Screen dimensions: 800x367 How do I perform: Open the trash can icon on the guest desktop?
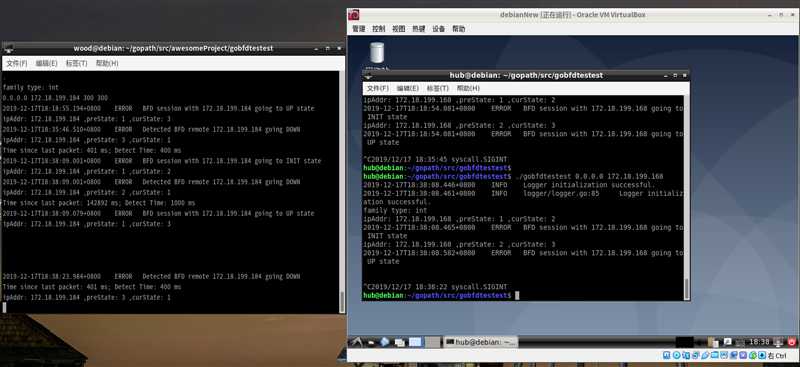click(377, 53)
